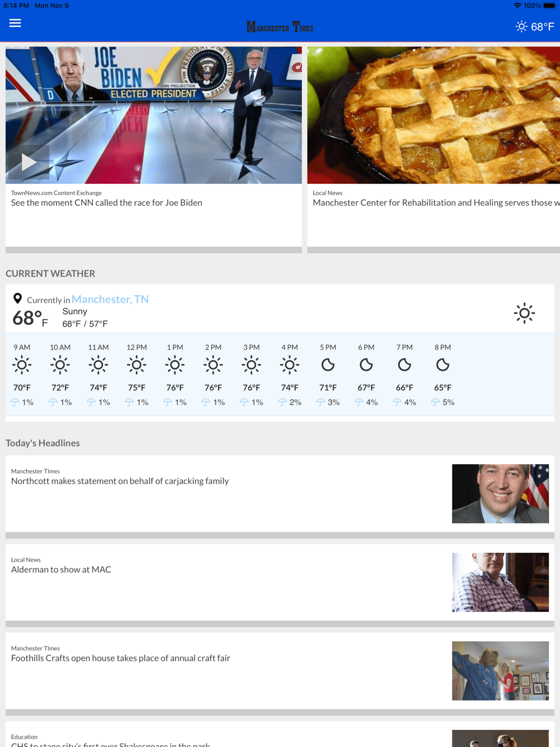Open 'Foothills Crafts open house' article
This screenshot has height=747, width=560.
[120, 658]
